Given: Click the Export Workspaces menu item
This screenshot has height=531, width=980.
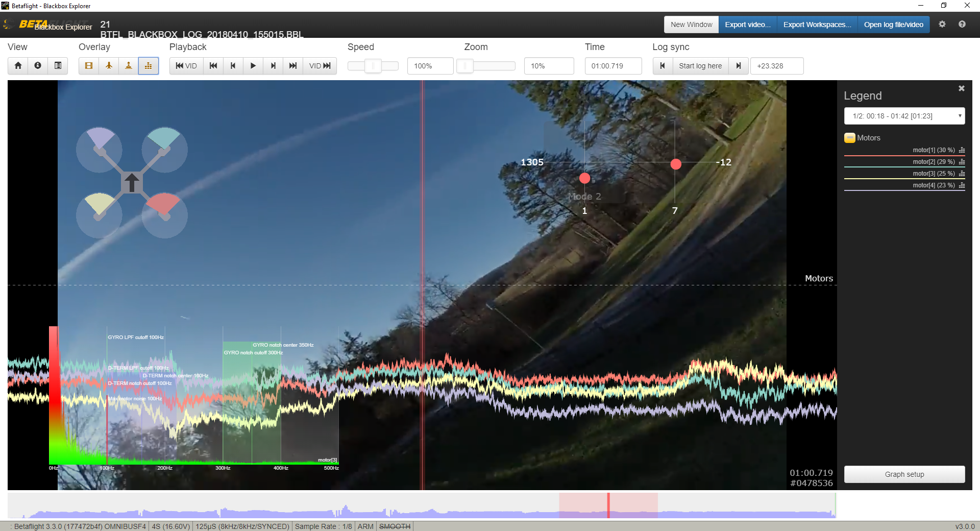Looking at the screenshot, I should pos(817,24).
